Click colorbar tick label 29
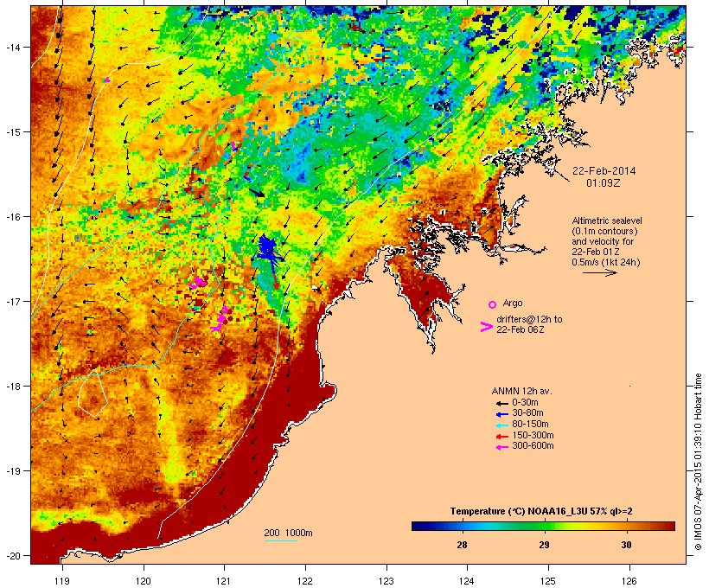 pos(544,545)
